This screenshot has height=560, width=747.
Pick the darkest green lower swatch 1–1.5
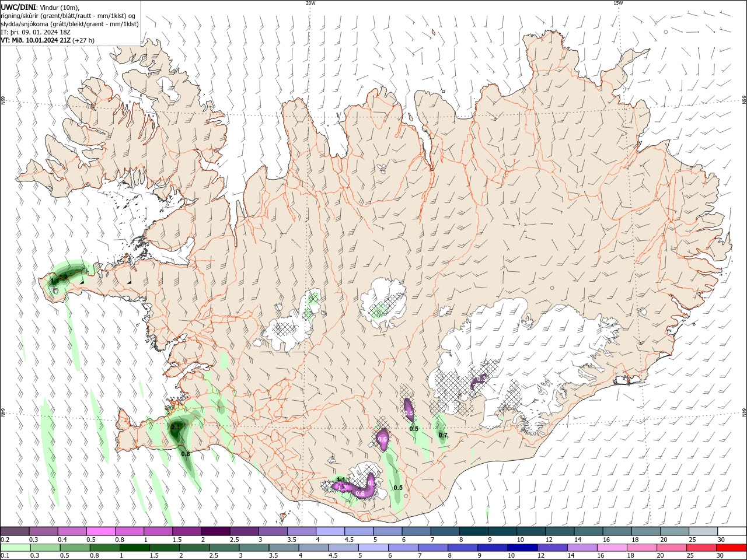click(135, 548)
